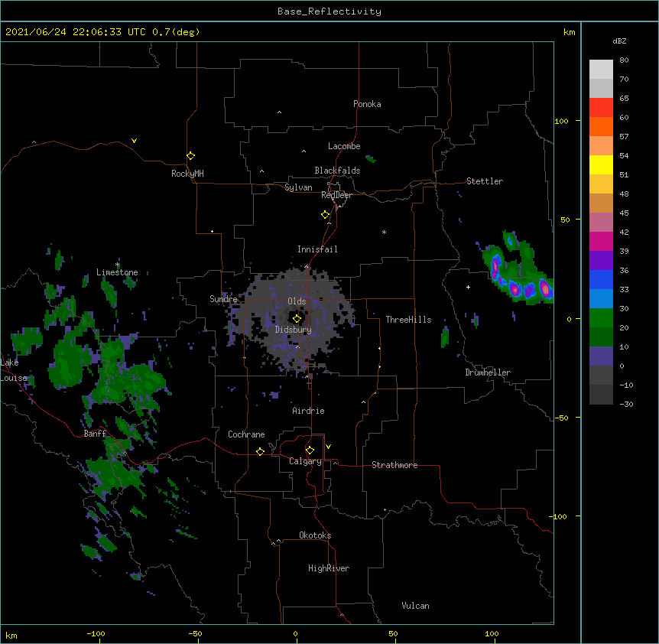Click the yellow V marker east of Calgary
Viewport: 659px width, 644px height.
(328, 447)
